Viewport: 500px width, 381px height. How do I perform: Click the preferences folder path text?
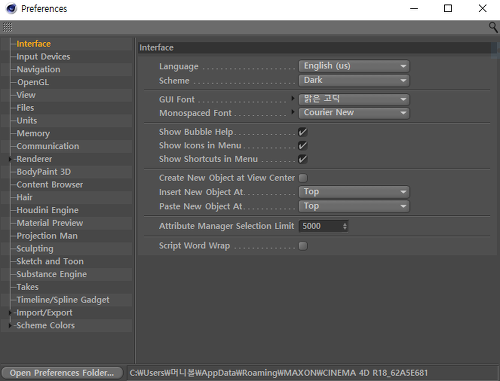(278, 373)
